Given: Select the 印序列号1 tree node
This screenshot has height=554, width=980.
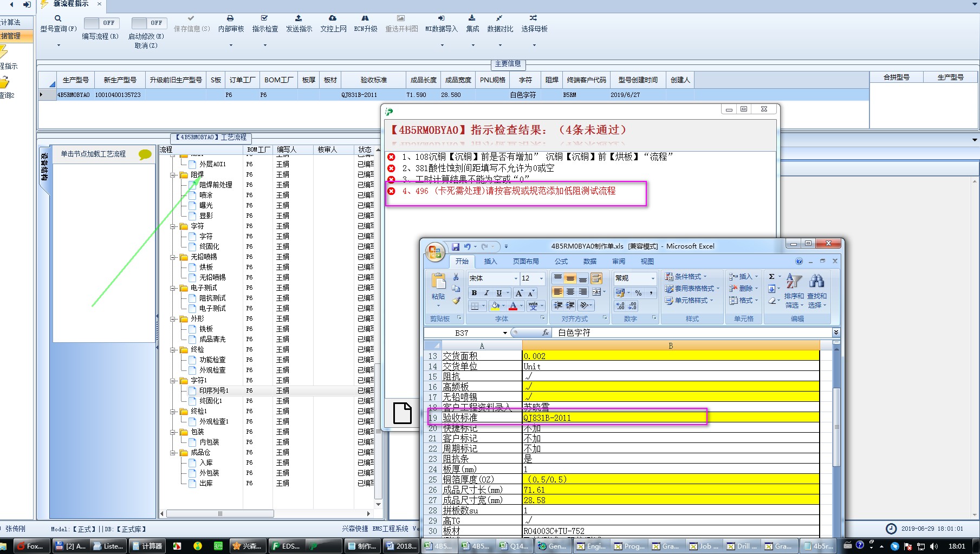Looking at the screenshot, I should 214,390.
